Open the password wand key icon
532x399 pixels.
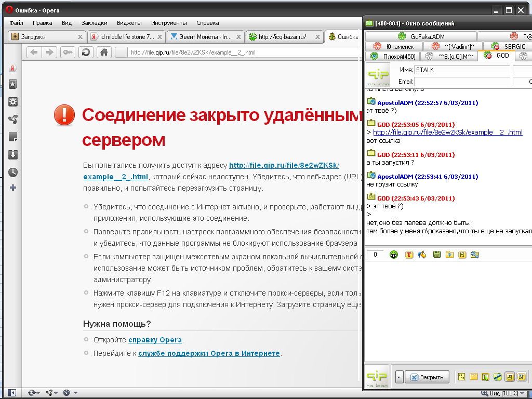coord(67,52)
